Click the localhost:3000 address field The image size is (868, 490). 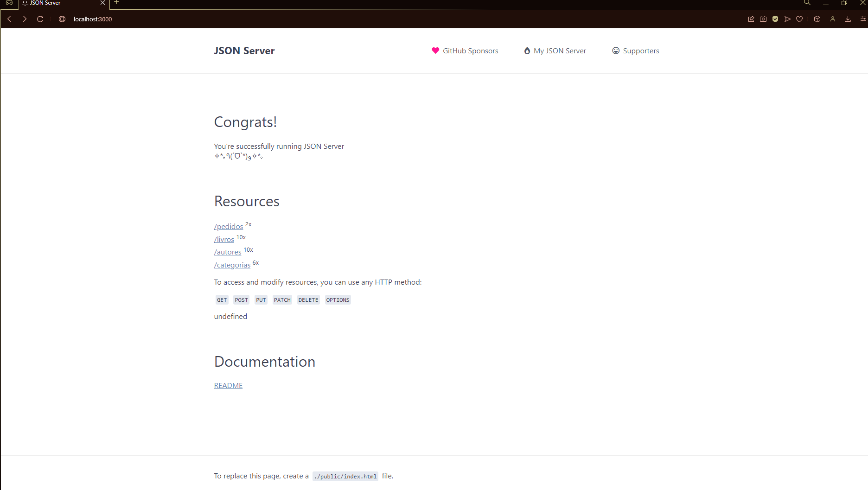93,19
